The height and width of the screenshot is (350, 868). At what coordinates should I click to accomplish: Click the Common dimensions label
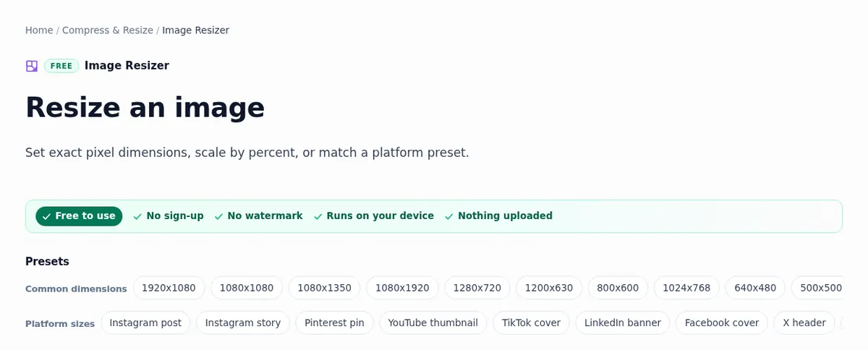(76, 289)
